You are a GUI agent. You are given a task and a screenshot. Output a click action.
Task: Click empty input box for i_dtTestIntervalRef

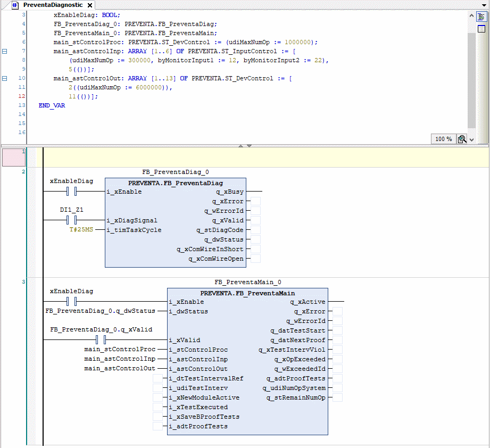(157, 378)
